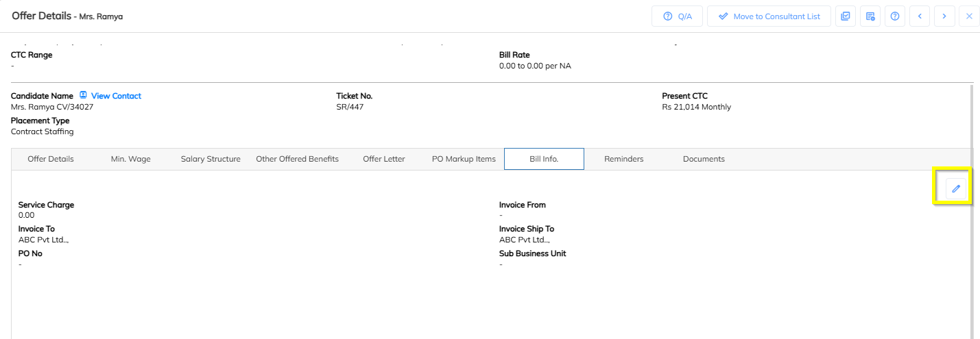Viewport: 980px width, 339px height.
Task: Click Move to Consultant List
Action: 769,16
